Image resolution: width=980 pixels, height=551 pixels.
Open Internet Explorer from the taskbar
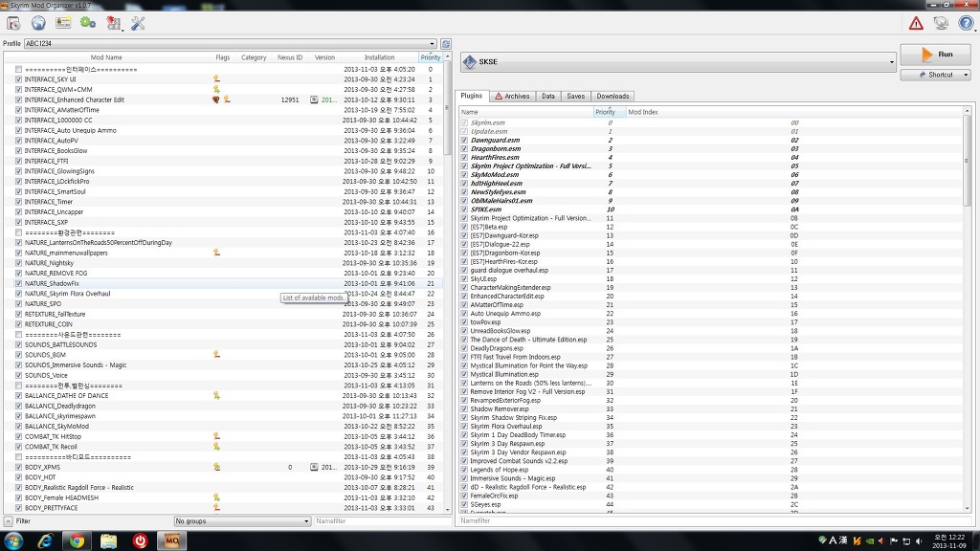[x=45, y=540]
